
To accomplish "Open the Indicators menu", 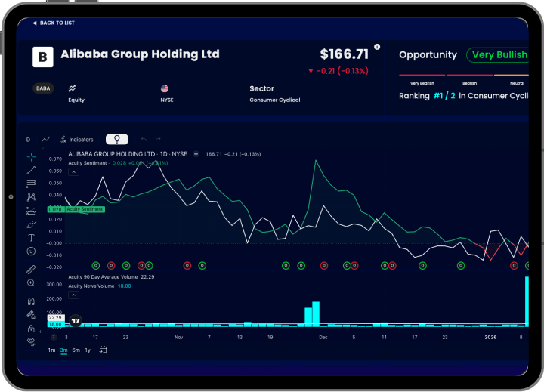I will (76, 139).
